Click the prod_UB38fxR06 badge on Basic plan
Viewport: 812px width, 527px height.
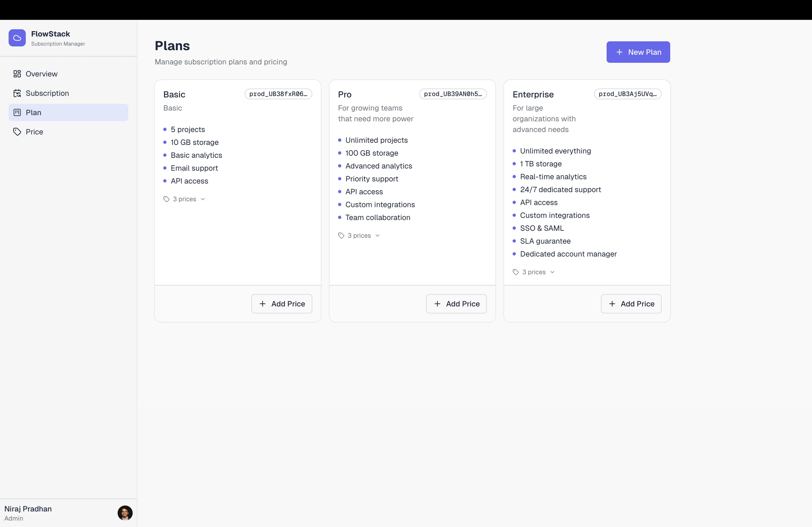278,94
